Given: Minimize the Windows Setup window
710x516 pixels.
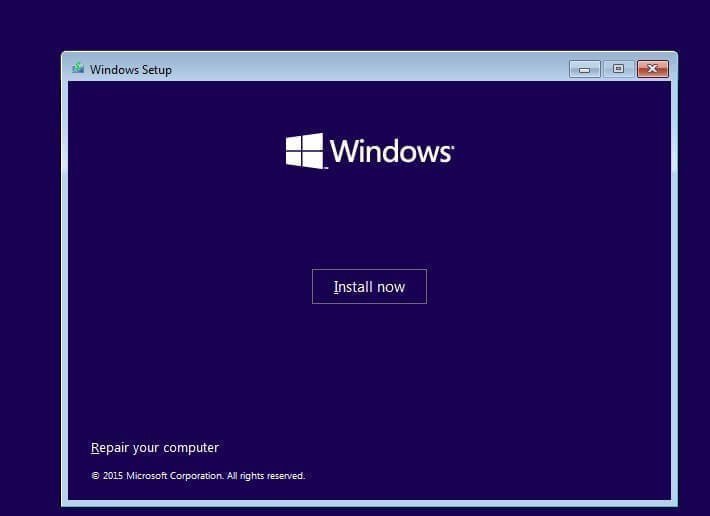Looking at the screenshot, I should pyautogui.click(x=585, y=69).
